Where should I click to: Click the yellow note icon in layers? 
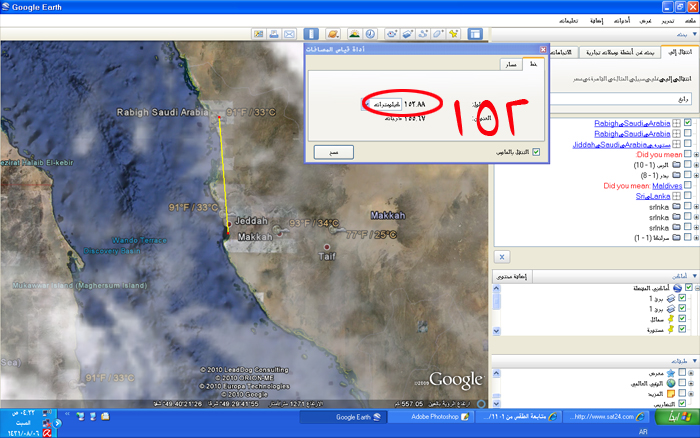click(x=671, y=394)
